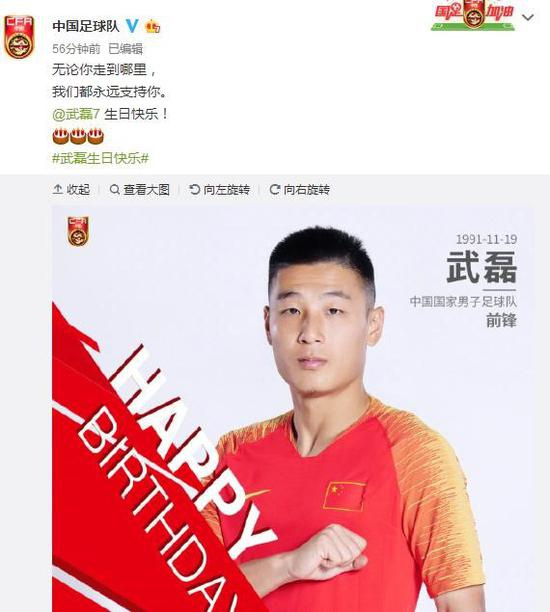Image resolution: width=550 pixels, height=612 pixels.
Task: Click the clockwise rotate icon
Action: 275,190
